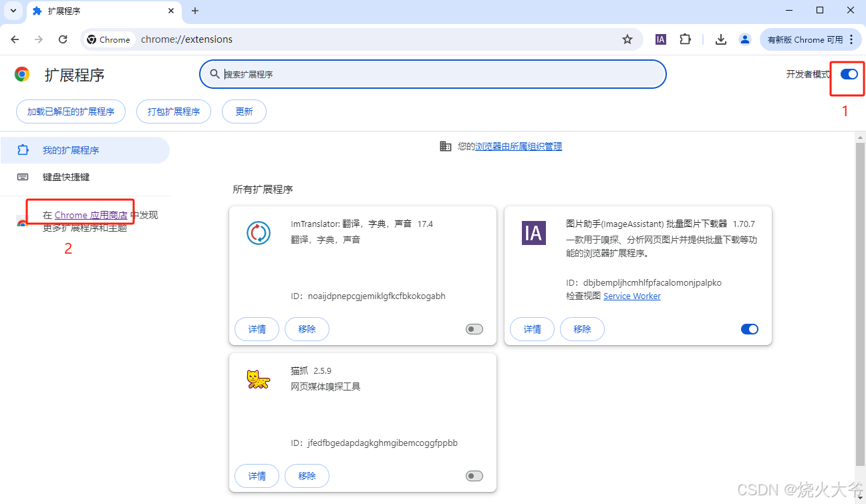Click the 猫抓 cat extension icon
The image size is (866, 504).
click(258, 380)
